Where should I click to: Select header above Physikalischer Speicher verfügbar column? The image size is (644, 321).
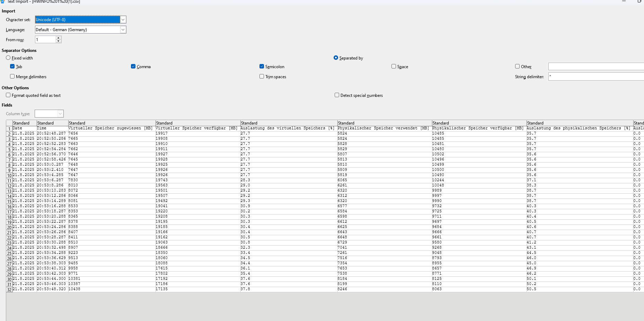(x=479, y=123)
